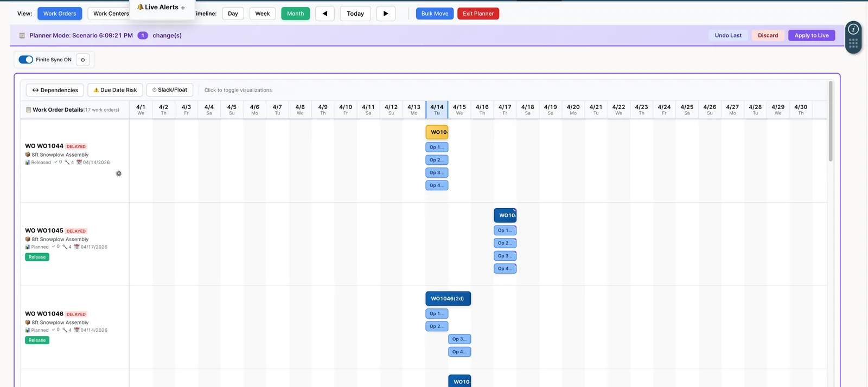
Task: Set timeline to Week
Action: tap(263, 14)
